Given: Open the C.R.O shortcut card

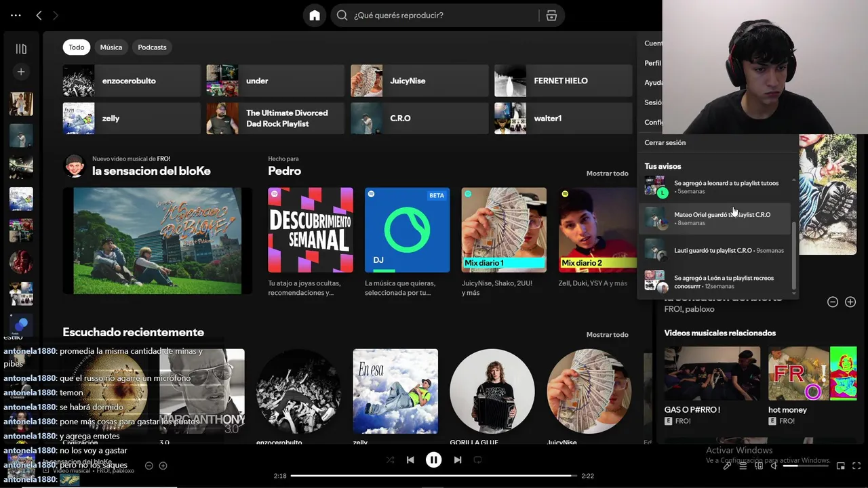Looking at the screenshot, I should 419,118.
